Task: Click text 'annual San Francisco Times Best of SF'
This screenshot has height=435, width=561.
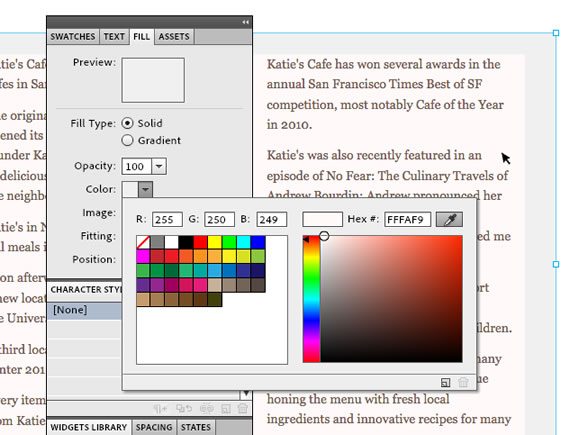Action: [x=375, y=84]
